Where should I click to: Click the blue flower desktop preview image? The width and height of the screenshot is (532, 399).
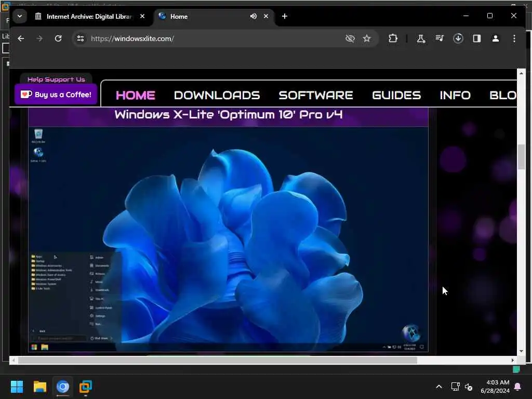coord(229,239)
